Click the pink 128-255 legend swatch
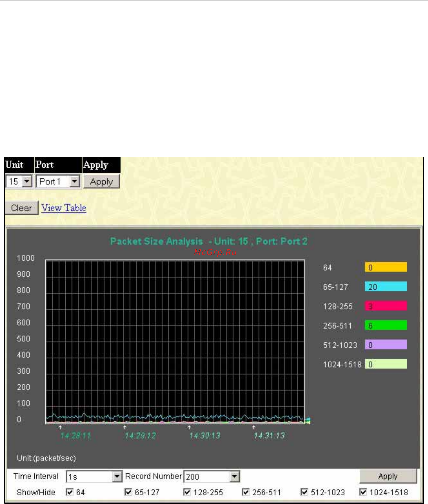This screenshot has height=504, width=428. [386, 306]
